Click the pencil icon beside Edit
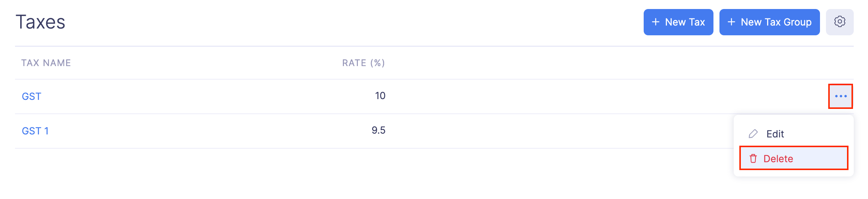868x199 pixels. pyautogui.click(x=753, y=134)
